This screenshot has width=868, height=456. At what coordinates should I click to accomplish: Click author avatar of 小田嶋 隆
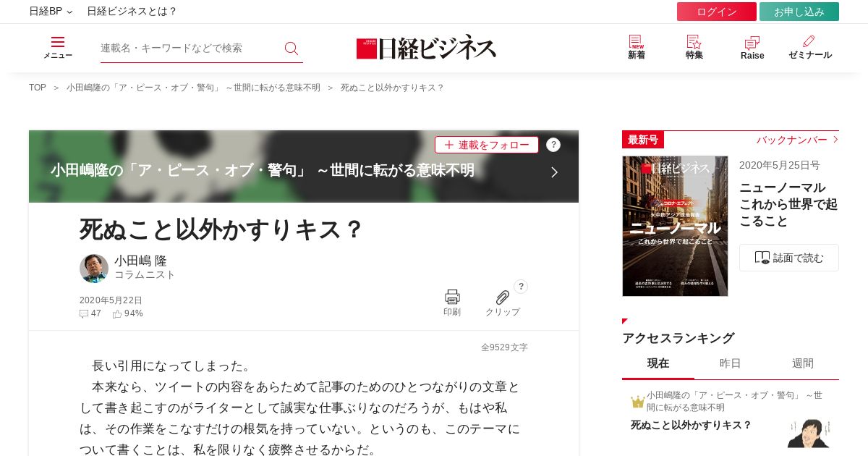pyautogui.click(x=94, y=269)
